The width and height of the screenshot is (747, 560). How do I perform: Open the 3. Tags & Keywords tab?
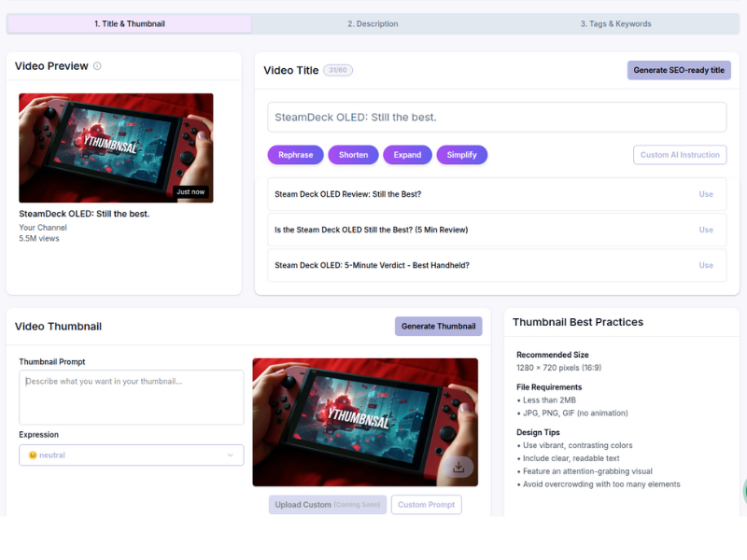coord(615,24)
